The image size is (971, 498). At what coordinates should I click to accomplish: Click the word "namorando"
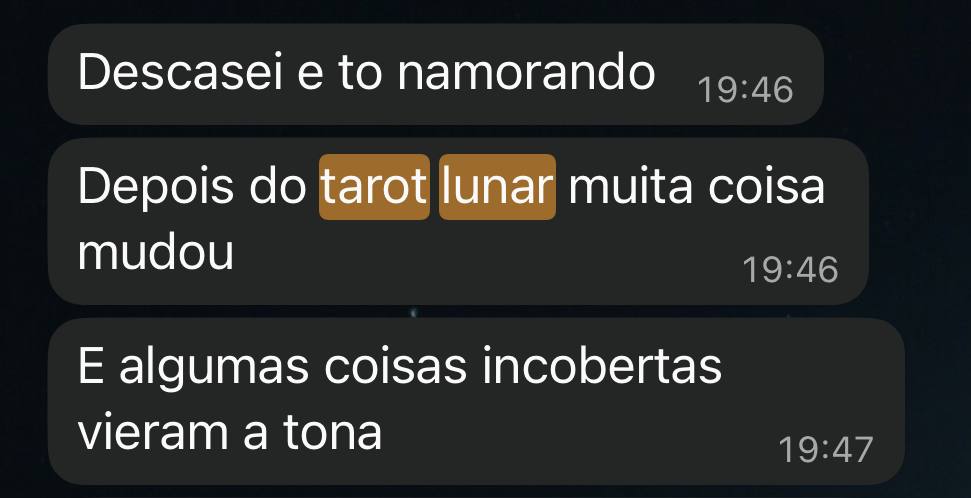526,72
